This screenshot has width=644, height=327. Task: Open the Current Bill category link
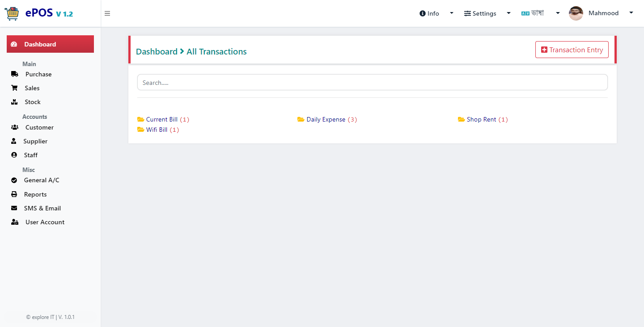[x=162, y=119]
